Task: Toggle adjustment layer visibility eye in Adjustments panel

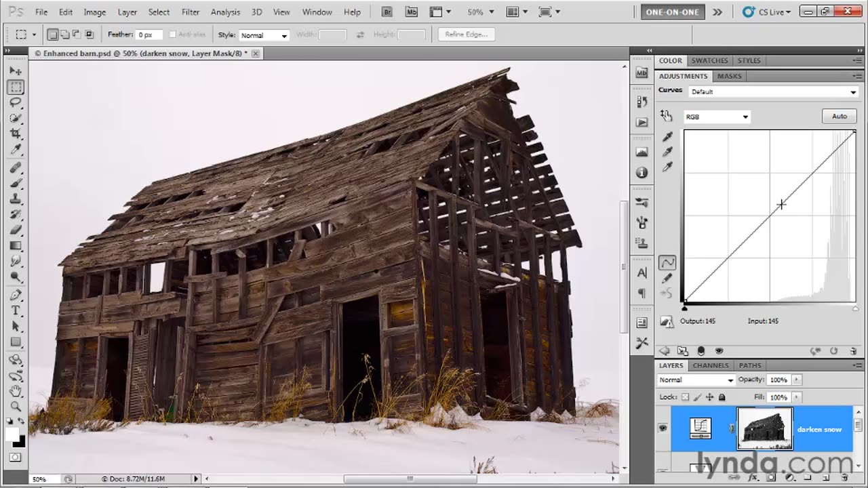Action: [x=719, y=351]
